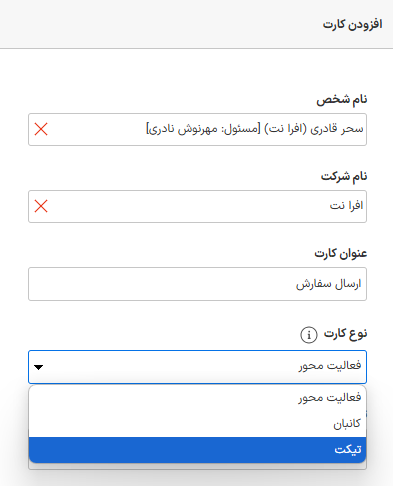
Task: Click the نام شرکت field label
Action: point(344,176)
